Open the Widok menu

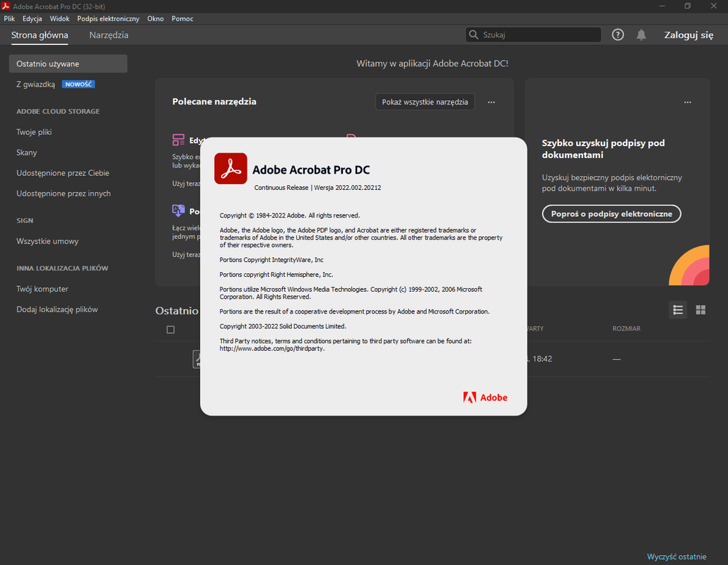[59, 18]
